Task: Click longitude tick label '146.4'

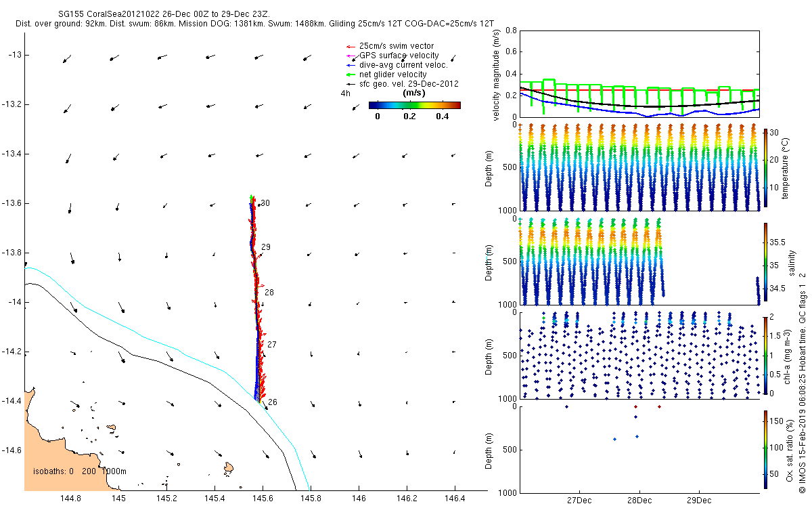Action: [455, 499]
